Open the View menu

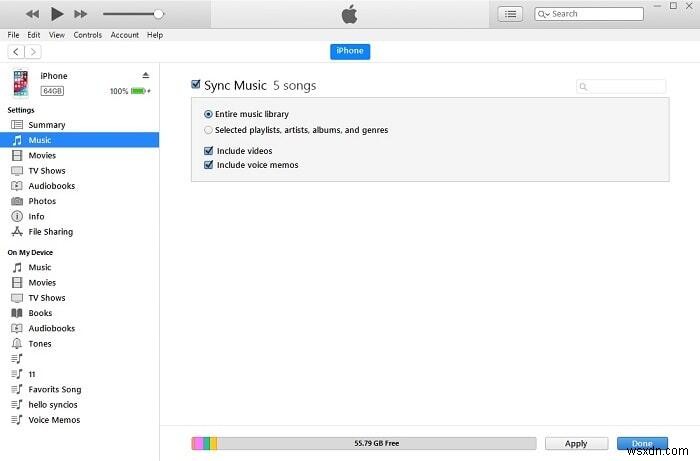pyautogui.click(x=57, y=35)
